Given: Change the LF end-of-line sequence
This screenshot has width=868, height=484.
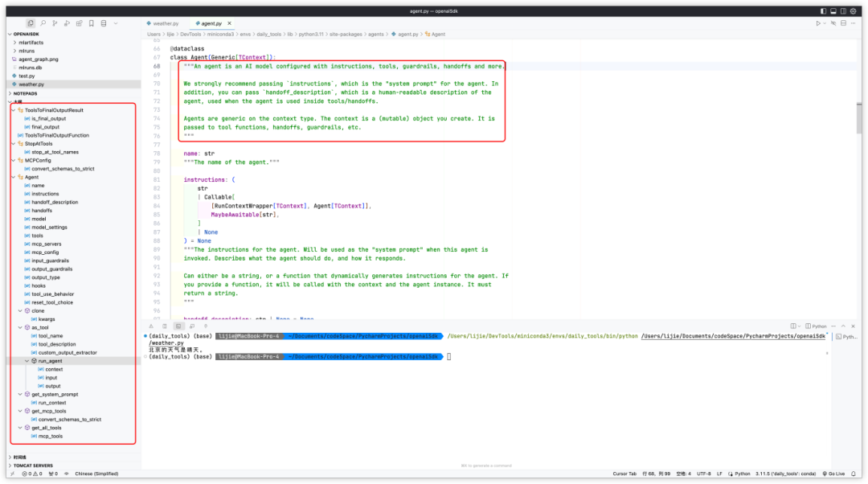Looking at the screenshot, I should (x=719, y=474).
